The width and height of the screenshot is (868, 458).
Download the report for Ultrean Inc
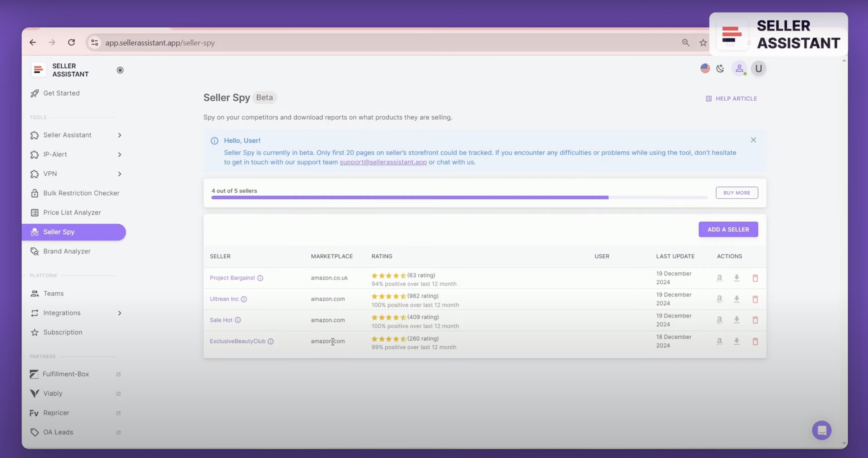pos(737,299)
